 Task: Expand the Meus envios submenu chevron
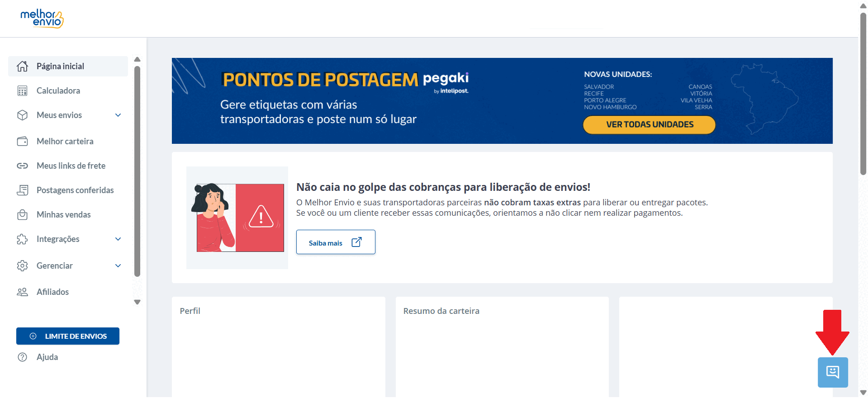(118, 115)
